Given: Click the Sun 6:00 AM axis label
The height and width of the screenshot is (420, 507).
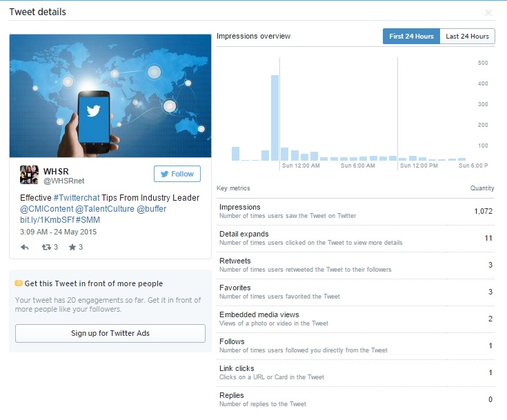Looking at the screenshot, I should 357,166.
